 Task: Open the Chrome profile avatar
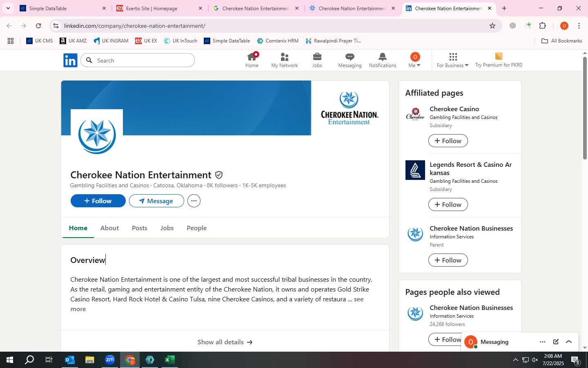[564, 26]
